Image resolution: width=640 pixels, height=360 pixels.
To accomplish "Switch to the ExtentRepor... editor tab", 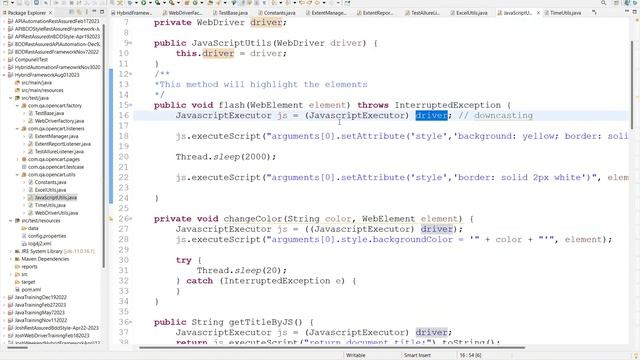I will point(375,13).
